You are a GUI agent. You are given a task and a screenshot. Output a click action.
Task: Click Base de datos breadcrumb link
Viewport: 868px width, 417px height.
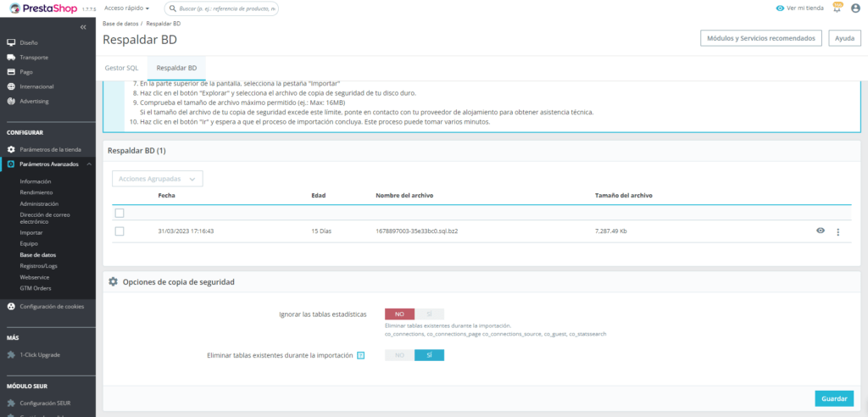tap(120, 24)
